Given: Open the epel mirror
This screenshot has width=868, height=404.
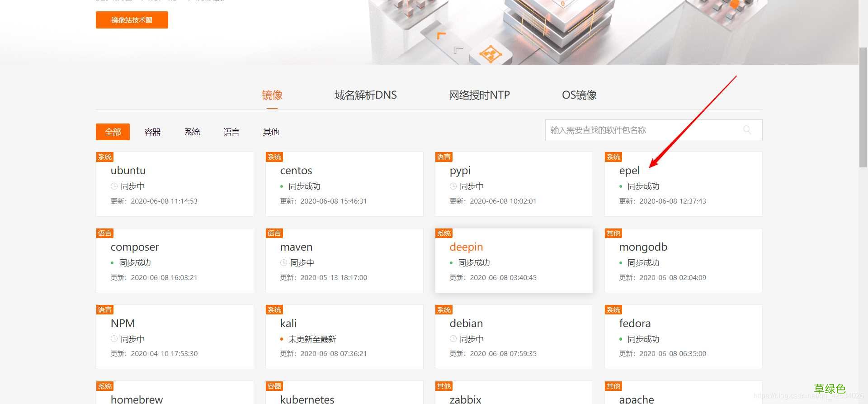Looking at the screenshot, I should point(629,171).
